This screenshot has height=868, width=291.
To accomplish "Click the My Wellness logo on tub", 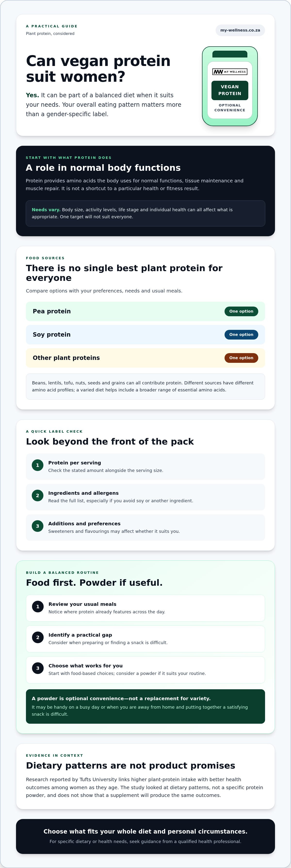I will coord(230,72).
